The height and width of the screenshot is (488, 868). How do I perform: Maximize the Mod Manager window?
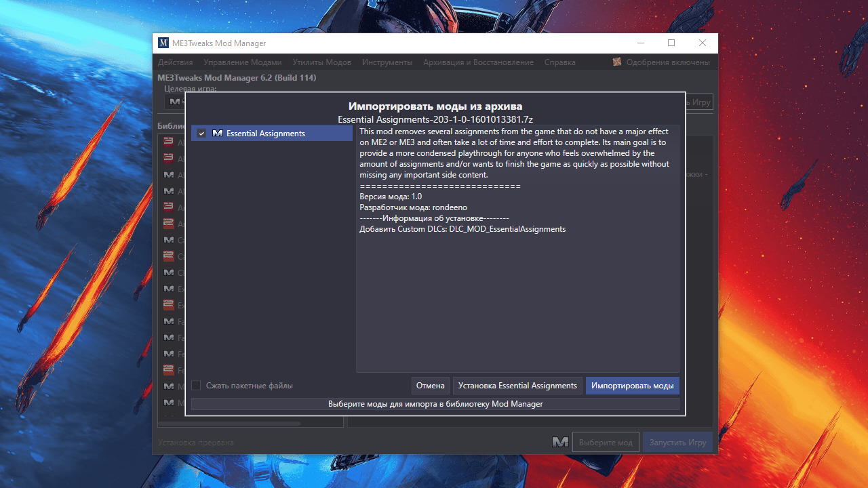(x=671, y=43)
